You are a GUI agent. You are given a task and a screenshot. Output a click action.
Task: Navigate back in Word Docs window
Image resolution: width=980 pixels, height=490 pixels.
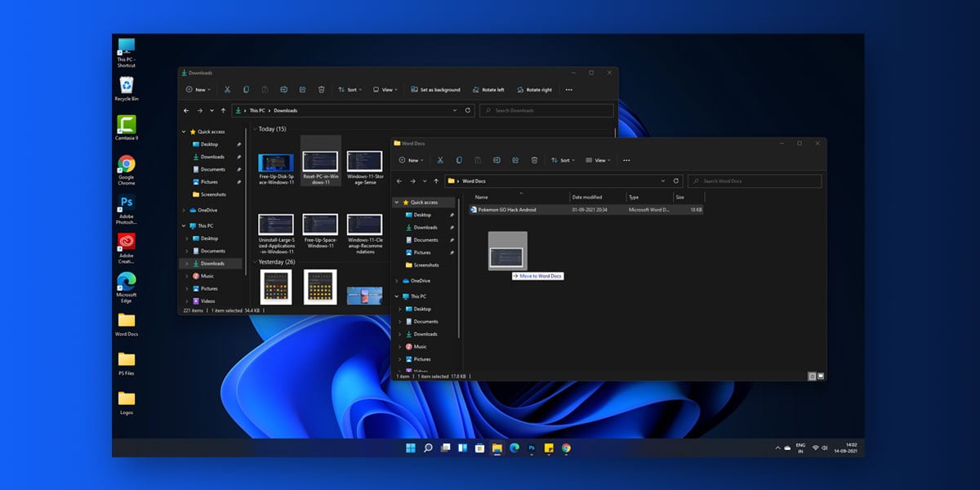click(x=399, y=181)
